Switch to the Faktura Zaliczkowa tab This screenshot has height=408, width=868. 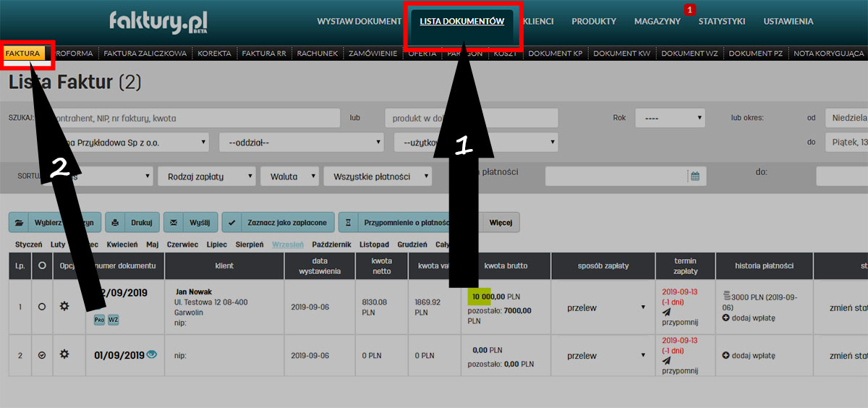pyautogui.click(x=145, y=54)
